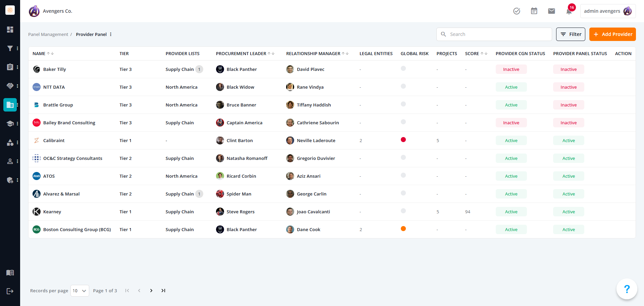Viewport: 644px width, 306px height.
Task: Expand the graduation cap sidebar submenu dots
Action: [x=17, y=124]
